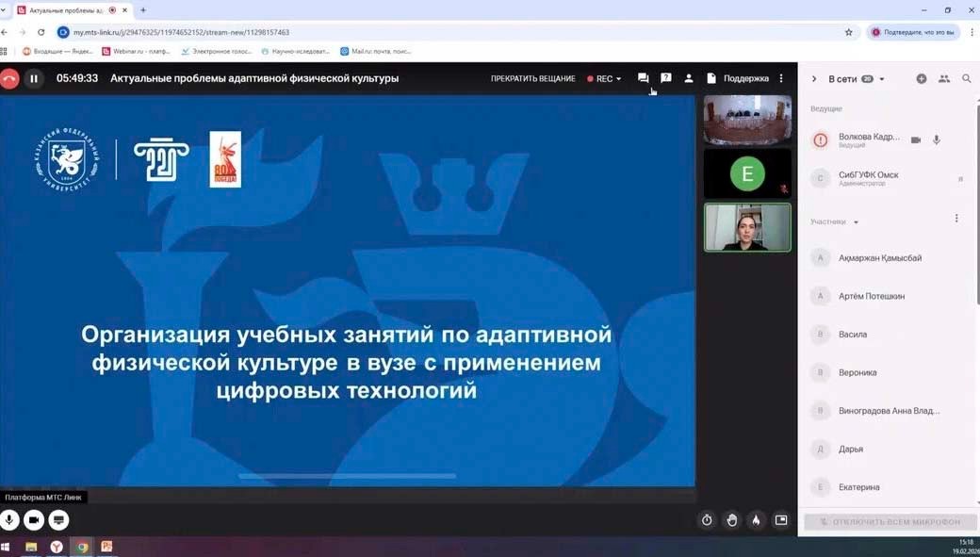Toggle Волкова Кадр... microphone
The image size is (980, 557).
(936, 139)
